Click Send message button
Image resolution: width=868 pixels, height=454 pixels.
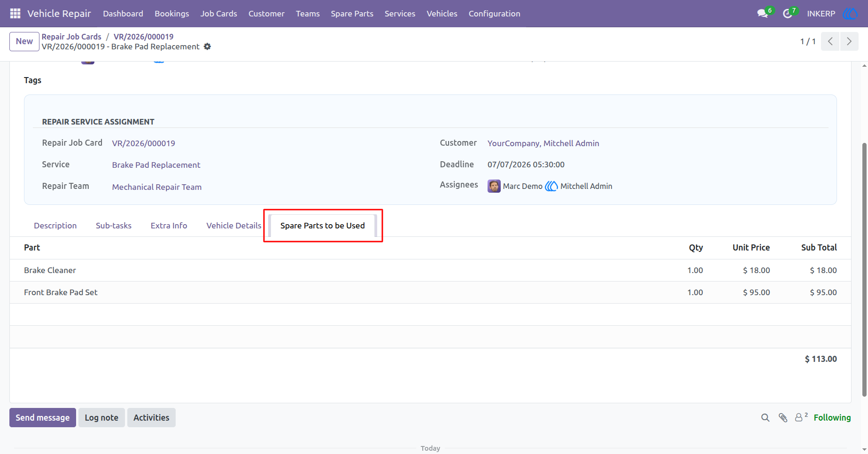point(43,418)
